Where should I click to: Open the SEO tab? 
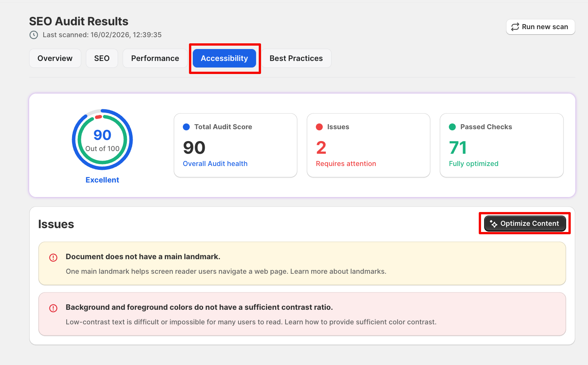click(102, 58)
